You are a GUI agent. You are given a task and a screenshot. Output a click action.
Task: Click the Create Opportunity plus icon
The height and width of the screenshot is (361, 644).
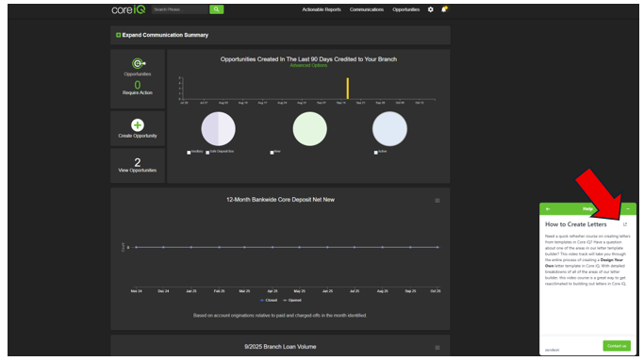click(138, 124)
